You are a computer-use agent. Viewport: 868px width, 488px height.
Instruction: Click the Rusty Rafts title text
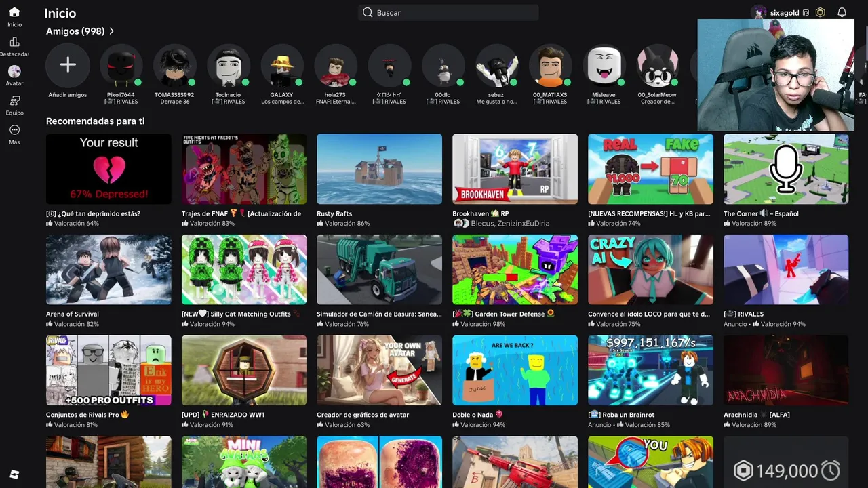[x=334, y=213]
